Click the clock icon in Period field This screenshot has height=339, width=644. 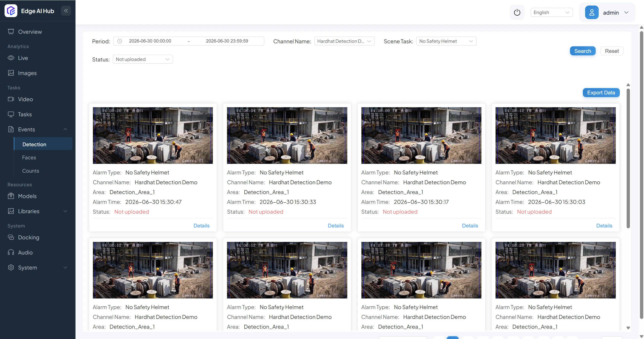[x=120, y=41]
